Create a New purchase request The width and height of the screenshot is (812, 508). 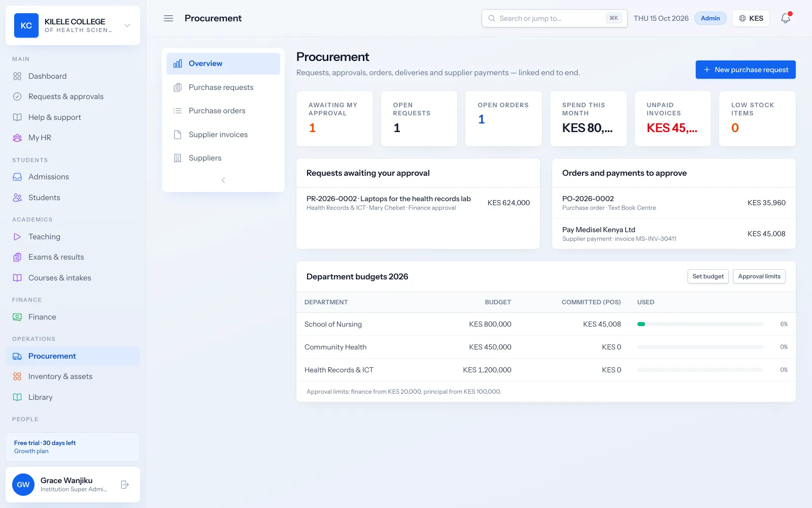click(746, 70)
